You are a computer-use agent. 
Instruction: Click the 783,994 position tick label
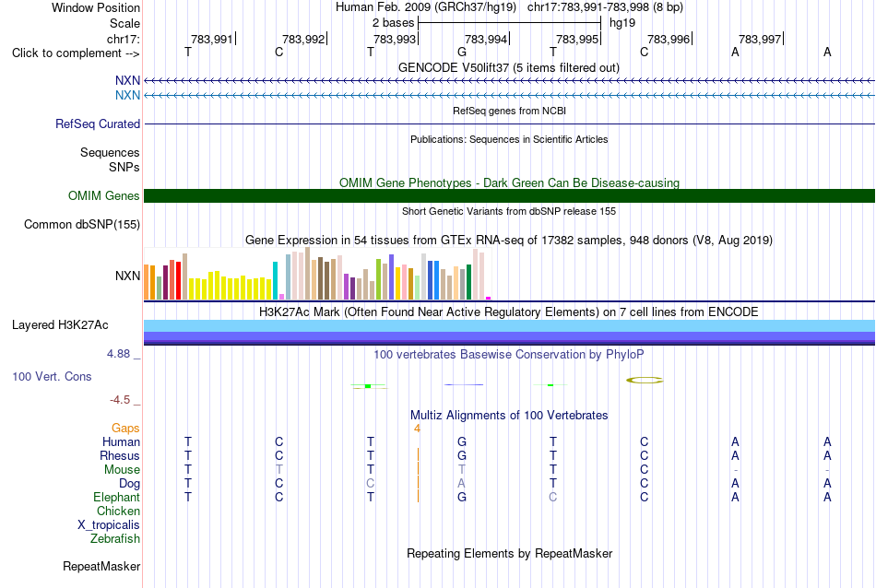[485, 39]
